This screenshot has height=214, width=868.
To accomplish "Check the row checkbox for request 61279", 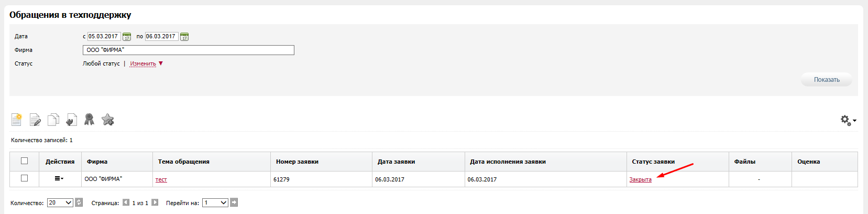I will pyautogui.click(x=24, y=178).
